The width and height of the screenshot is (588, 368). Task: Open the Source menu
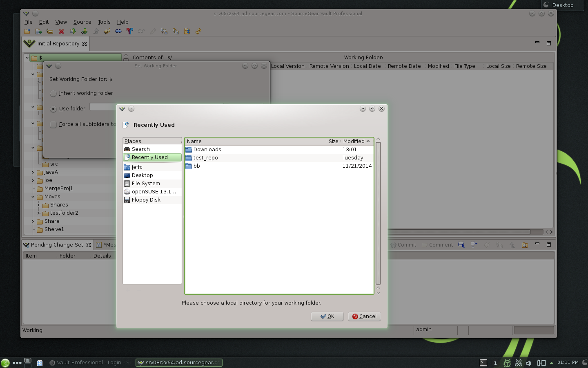coord(82,22)
